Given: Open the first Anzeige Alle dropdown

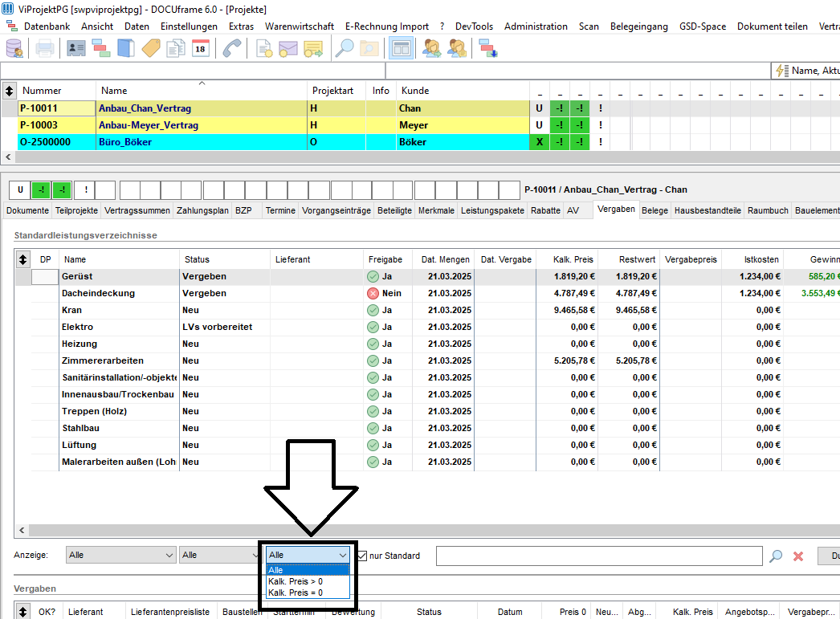Looking at the screenshot, I should (x=121, y=555).
